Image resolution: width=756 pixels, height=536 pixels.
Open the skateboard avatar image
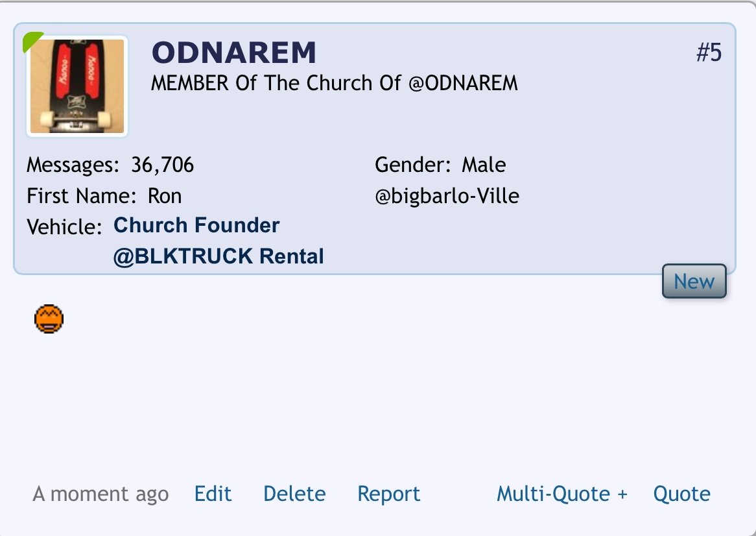[x=77, y=86]
